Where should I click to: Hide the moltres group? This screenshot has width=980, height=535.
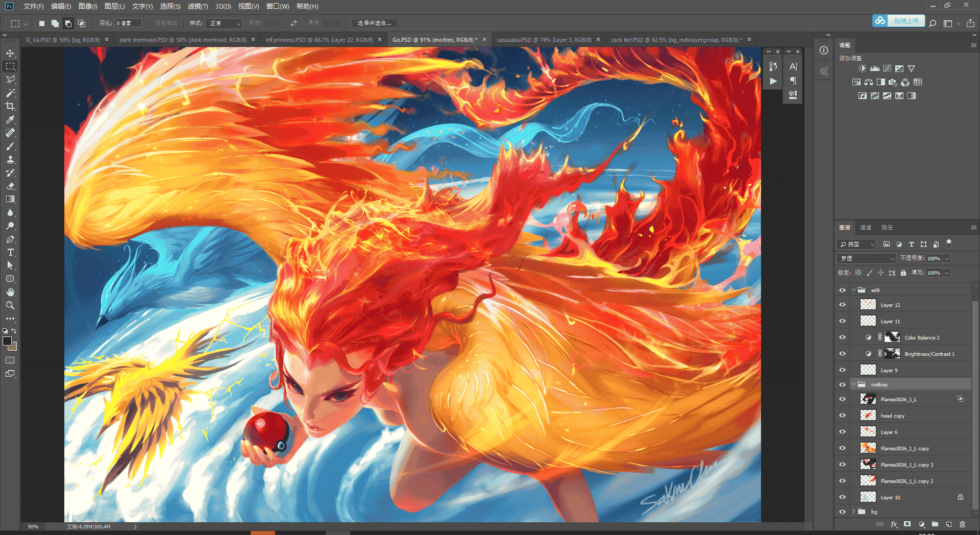click(842, 384)
